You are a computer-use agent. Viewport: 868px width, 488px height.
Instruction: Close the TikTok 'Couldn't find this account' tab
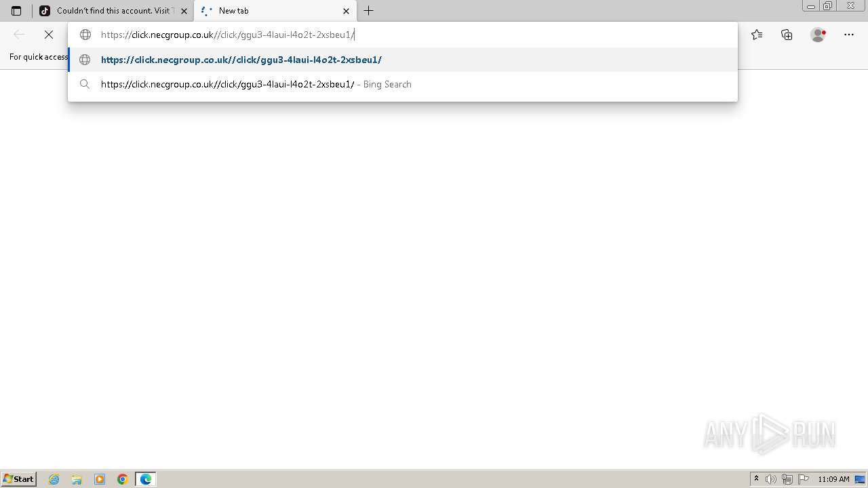pyautogui.click(x=184, y=11)
